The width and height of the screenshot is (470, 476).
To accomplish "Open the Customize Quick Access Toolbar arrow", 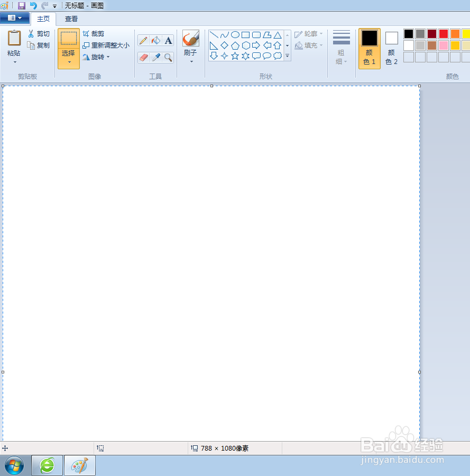I will (x=54, y=6).
